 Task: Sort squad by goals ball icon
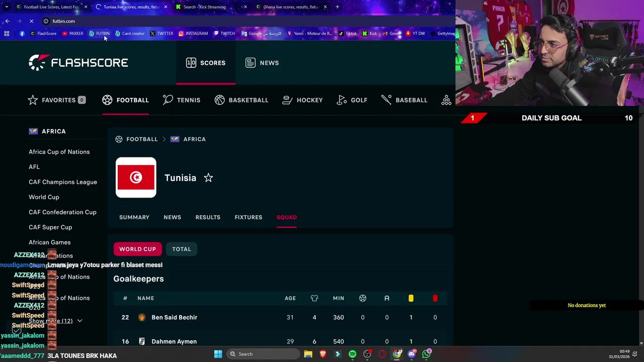tap(363, 298)
